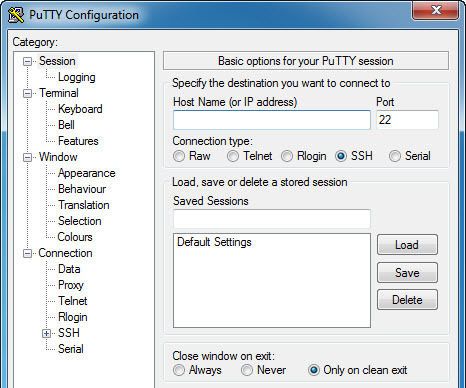466x388 pixels.
Task: Focus the Host Name input field
Action: coord(272,120)
